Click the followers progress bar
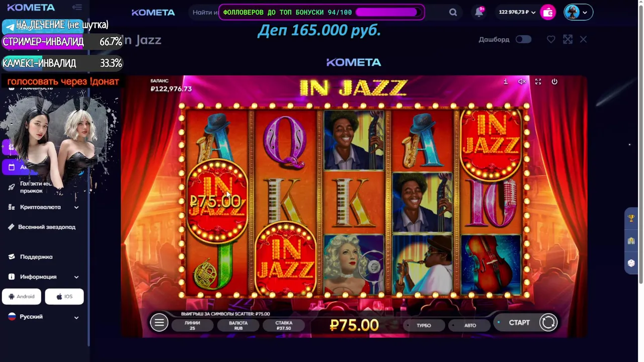The width and height of the screenshot is (644, 362). coord(387,12)
